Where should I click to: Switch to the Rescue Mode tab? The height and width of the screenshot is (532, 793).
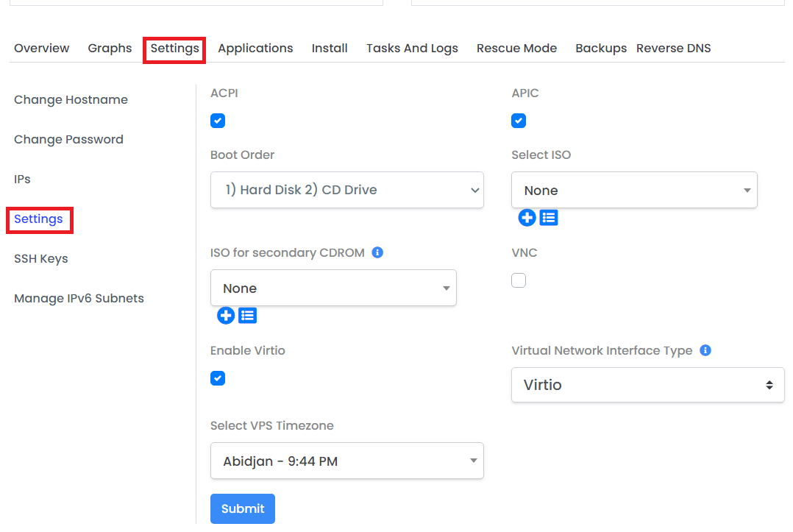[x=517, y=48]
